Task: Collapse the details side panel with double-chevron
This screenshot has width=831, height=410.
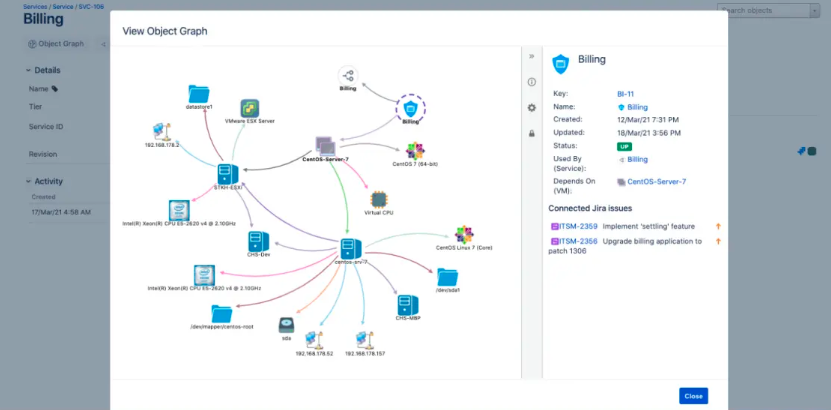Action: pos(532,57)
